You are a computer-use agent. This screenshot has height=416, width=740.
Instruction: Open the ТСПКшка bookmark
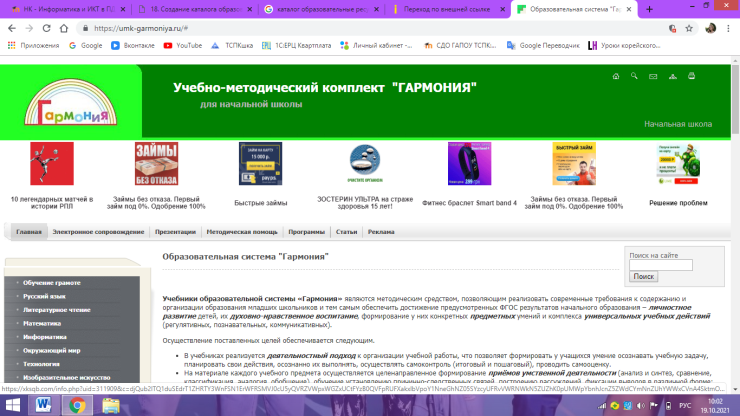pyautogui.click(x=232, y=45)
